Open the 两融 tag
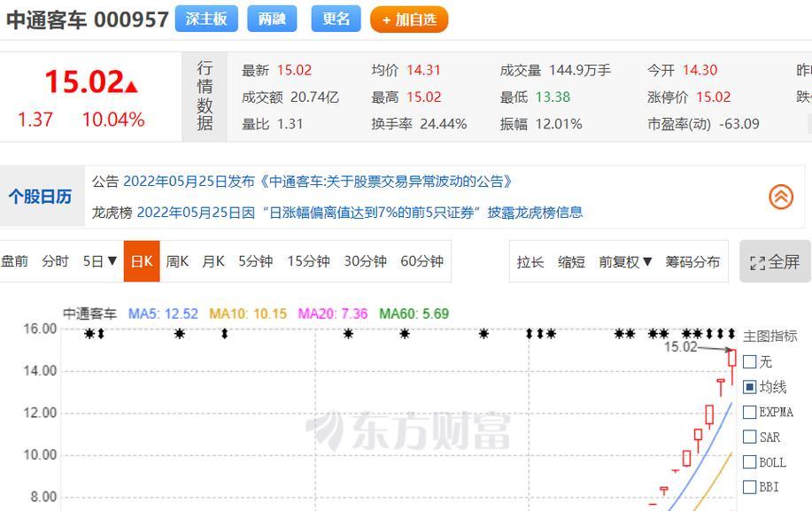Screen dimensions: 812x511 coord(272,19)
